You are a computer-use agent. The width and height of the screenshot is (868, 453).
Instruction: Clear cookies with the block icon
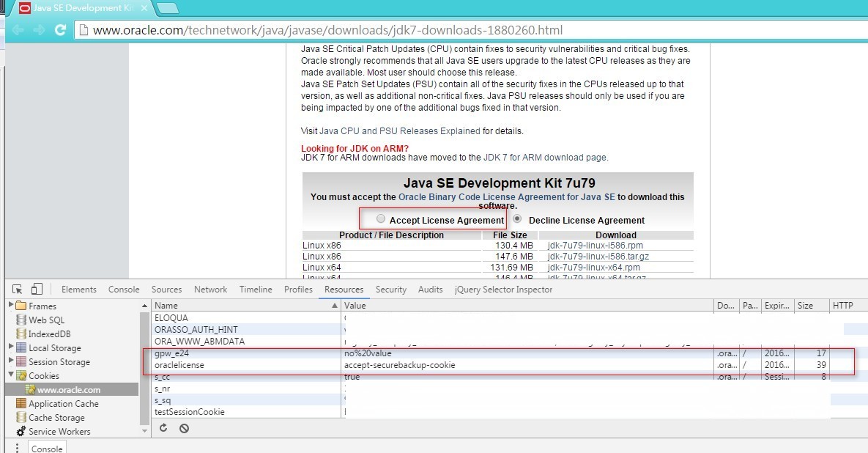click(x=185, y=428)
